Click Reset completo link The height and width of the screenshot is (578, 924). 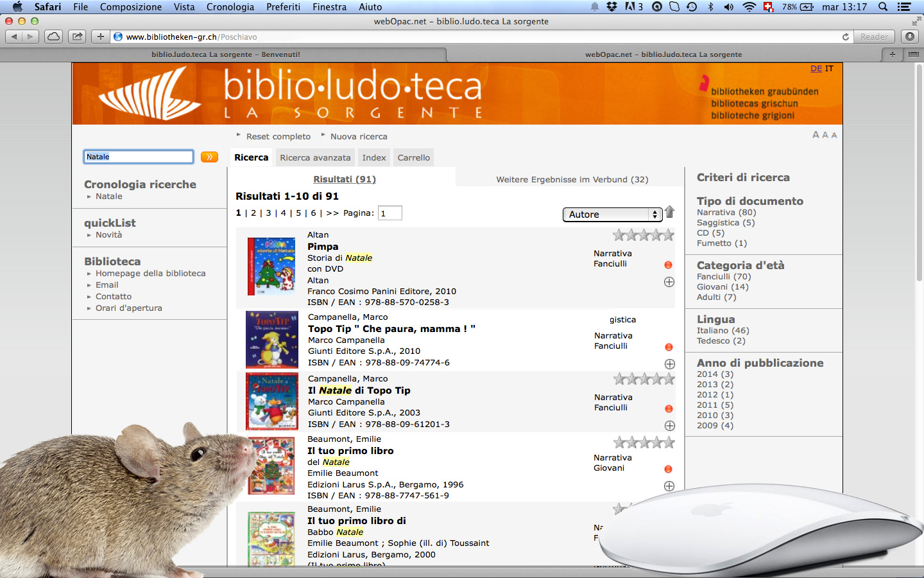point(278,137)
